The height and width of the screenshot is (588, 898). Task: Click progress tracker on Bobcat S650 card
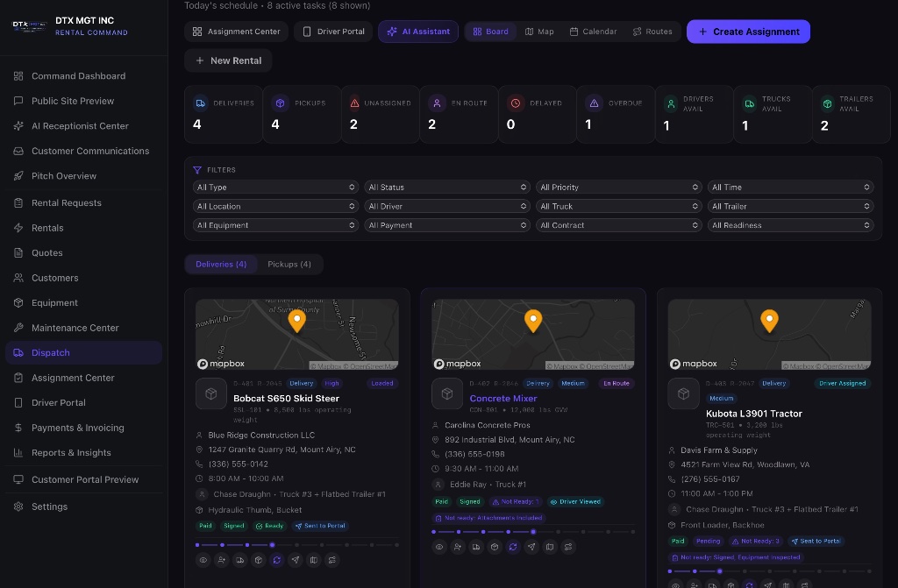pos(297,545)
